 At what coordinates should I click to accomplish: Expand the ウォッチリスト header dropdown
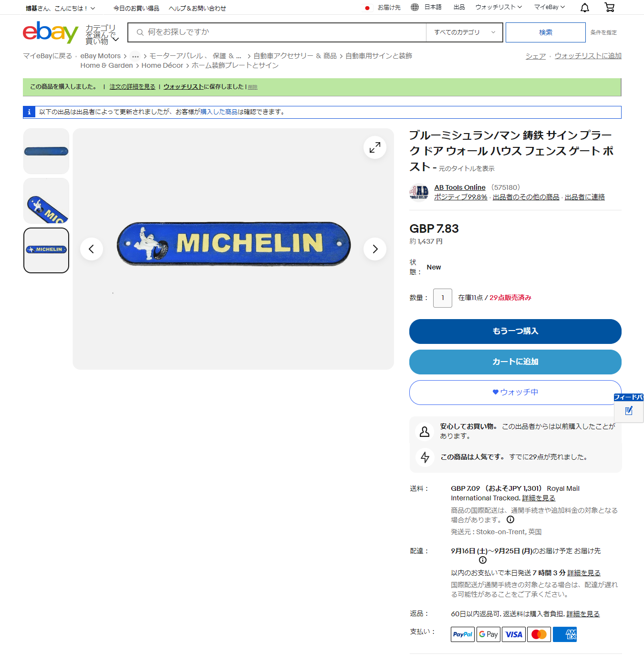(x=499, y=7)
